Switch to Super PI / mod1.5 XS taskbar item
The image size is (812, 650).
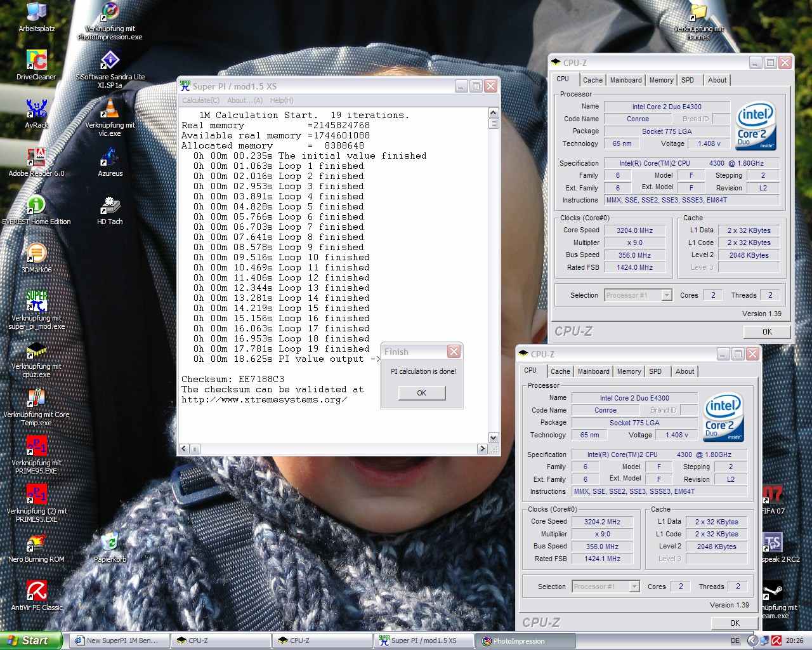coord(424,640)
